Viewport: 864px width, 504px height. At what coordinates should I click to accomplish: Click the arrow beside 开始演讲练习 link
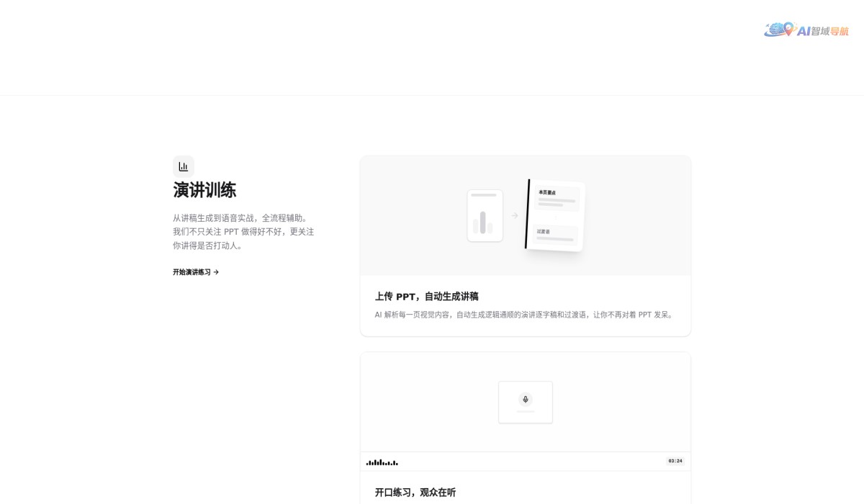click(x=217, y=271)
